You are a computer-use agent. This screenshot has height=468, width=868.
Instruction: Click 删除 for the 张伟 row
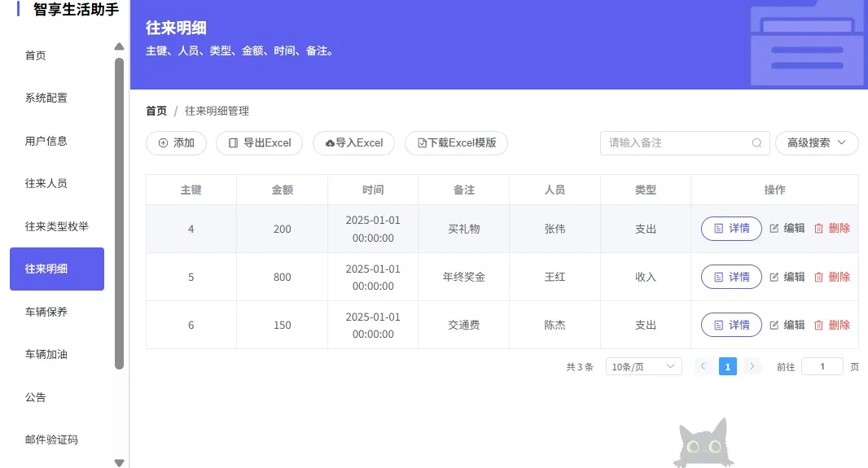pos(832,228)
